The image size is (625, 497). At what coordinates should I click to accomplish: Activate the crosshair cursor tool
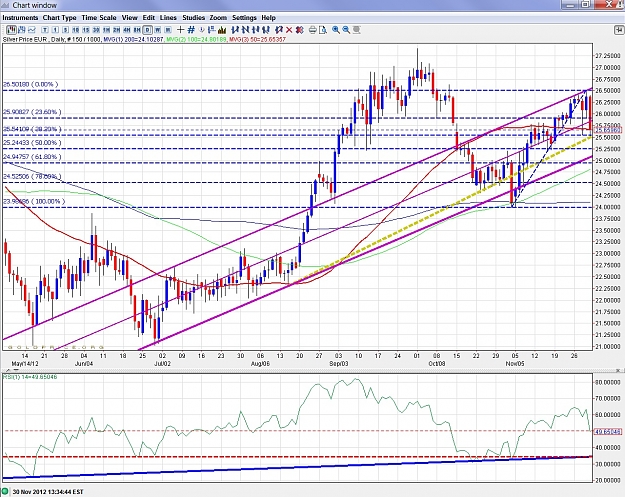pos(180,30)
